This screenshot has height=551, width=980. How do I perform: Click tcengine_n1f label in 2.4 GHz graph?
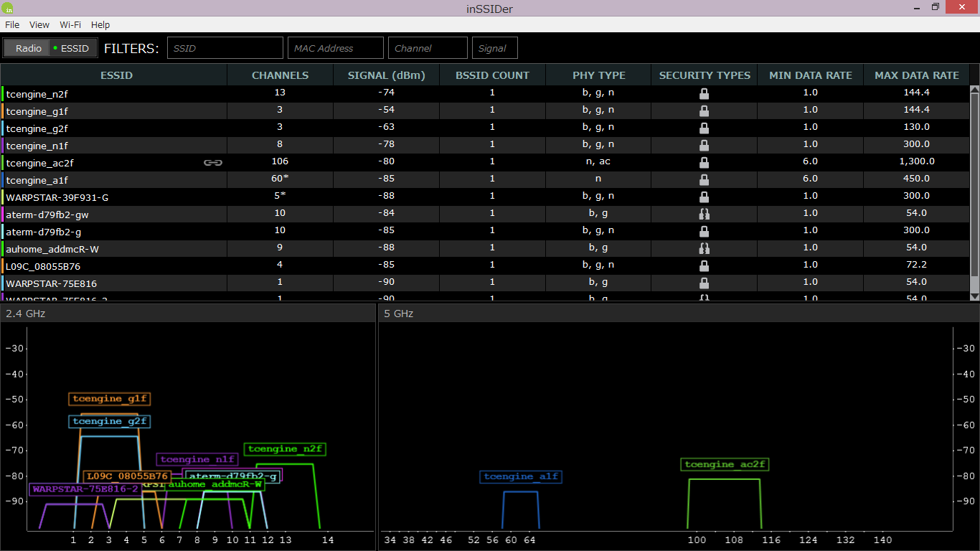coord(197,459)
